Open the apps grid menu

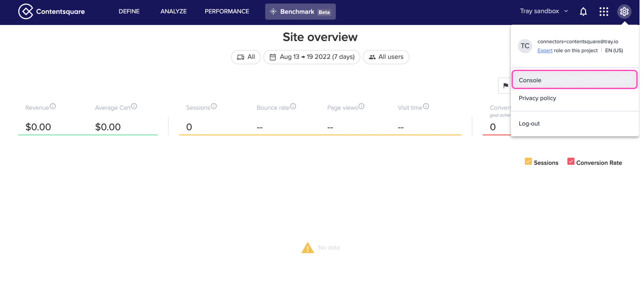coord(604,12)
